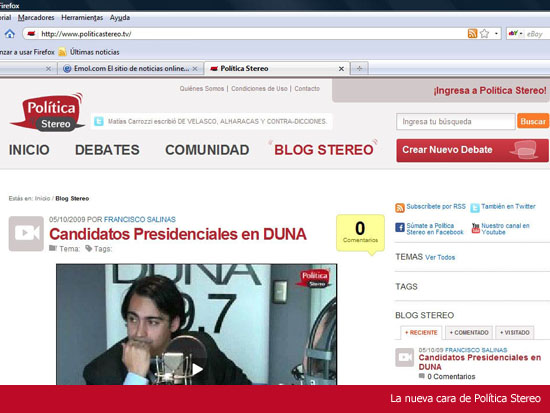Click the Ingresa tu búsqueda field
The image size is (550, 413).
coord(456,121)
